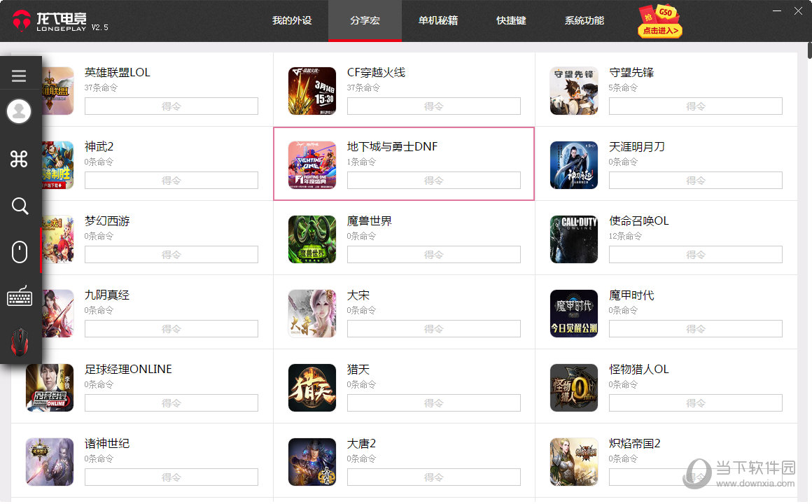
Task: Open the magnifier search icon
Action: tap(20, 206)
